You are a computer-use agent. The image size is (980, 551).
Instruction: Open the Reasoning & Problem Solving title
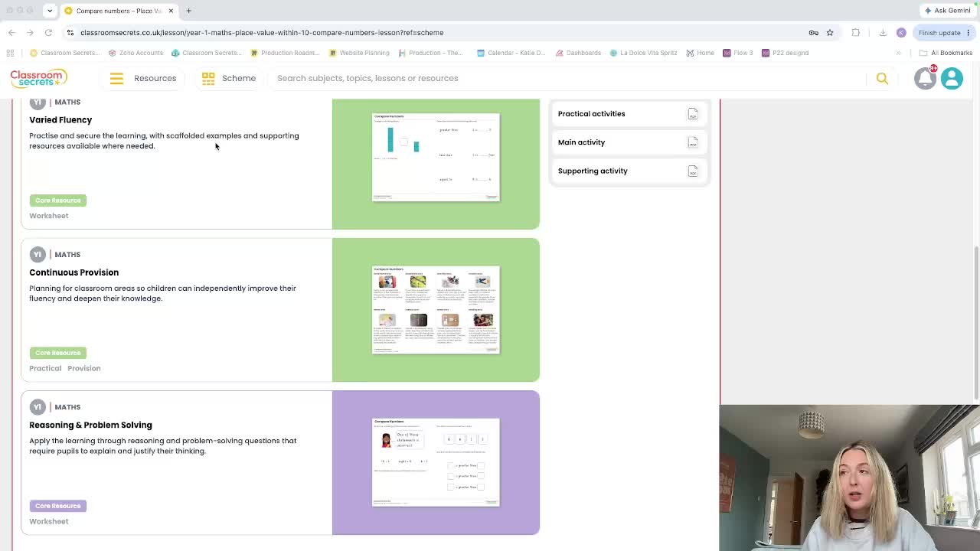(90, 425)
